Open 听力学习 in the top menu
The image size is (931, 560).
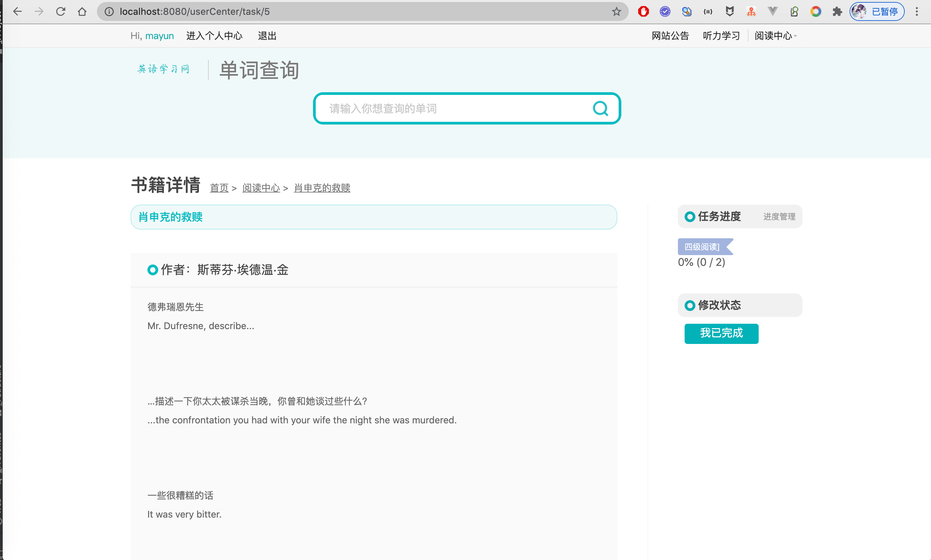[721, 36]
